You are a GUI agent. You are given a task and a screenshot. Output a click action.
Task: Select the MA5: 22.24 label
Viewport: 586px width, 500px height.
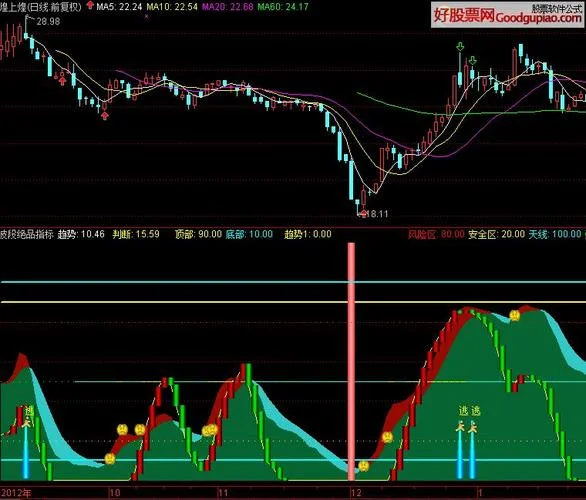tap(119, 6)
